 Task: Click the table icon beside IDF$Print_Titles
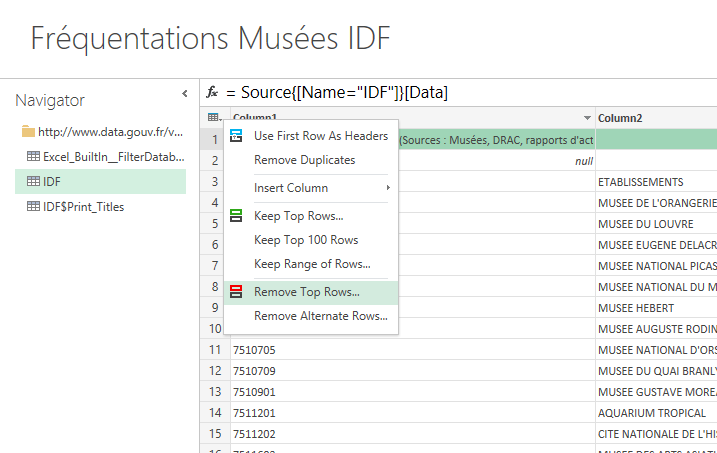coord(33,207)
